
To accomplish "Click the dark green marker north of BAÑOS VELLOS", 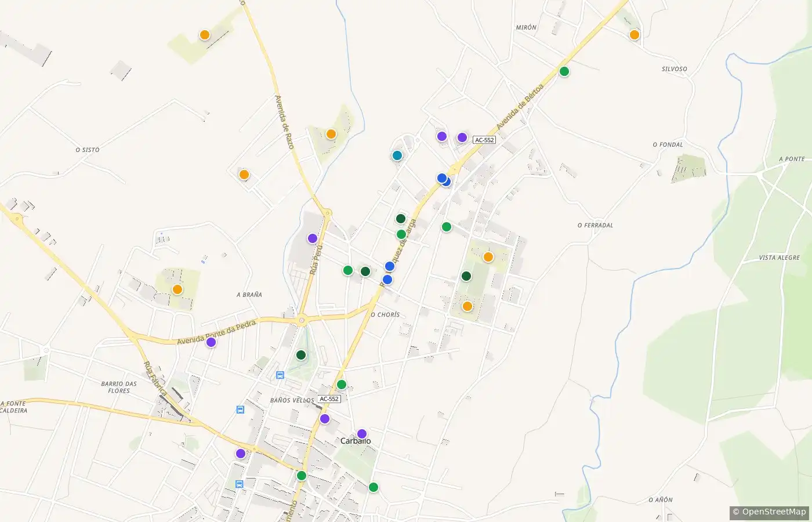I will point(301,355).
